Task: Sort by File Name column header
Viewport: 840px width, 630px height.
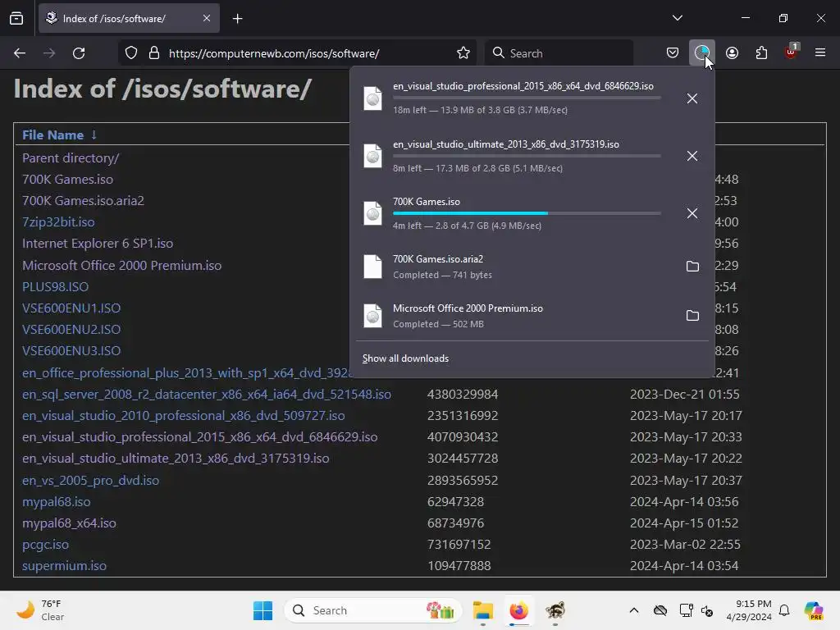Action: [52, 135]
